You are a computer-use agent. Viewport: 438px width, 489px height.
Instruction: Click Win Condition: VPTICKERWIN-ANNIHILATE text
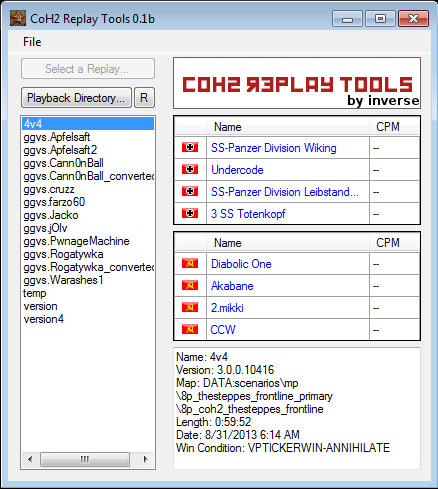pos(283,448)
